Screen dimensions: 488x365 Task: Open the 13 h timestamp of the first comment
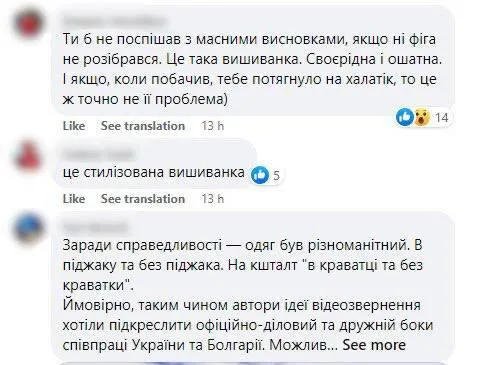click(212, 126)
